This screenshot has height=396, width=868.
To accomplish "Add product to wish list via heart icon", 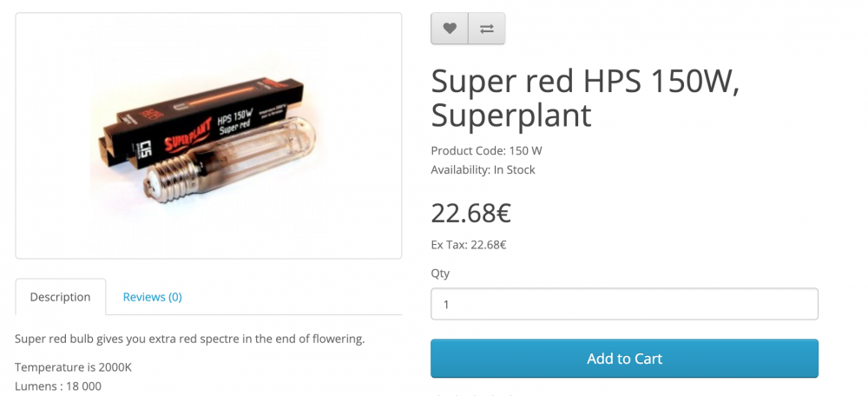I will pyautogui.click(x=450, y=29).
